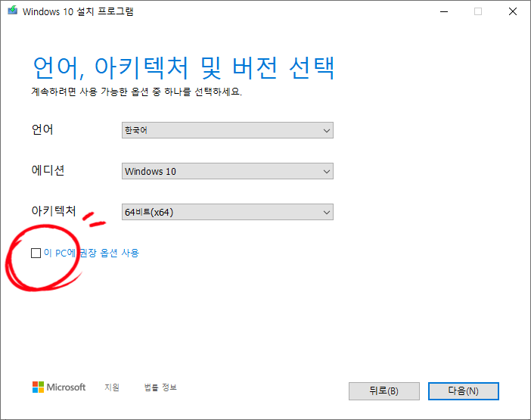The width and height of the screenshot is (531, 420).
Task: Click the Windows 10 setup title bar icon
Action: tap(13, 11)
